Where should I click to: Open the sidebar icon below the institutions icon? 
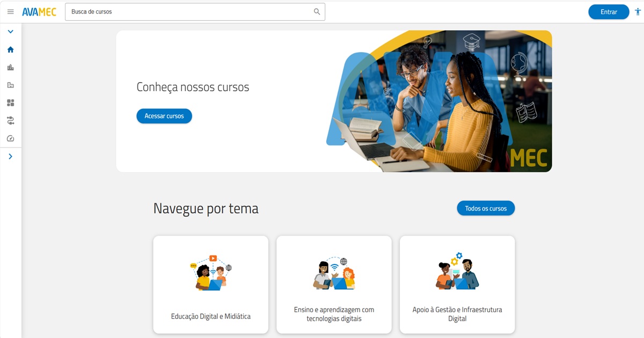(10, 85)
